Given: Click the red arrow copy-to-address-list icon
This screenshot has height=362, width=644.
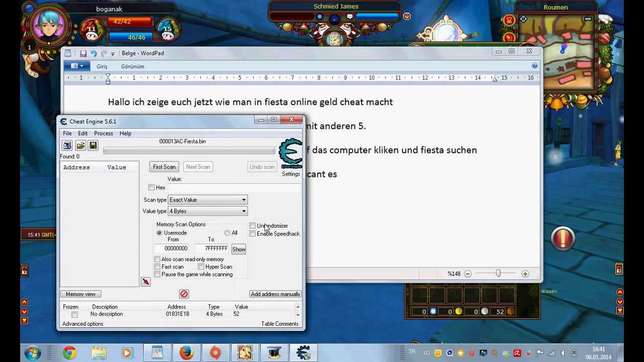Looking at the screenshot, I should (x=145, y=282).
